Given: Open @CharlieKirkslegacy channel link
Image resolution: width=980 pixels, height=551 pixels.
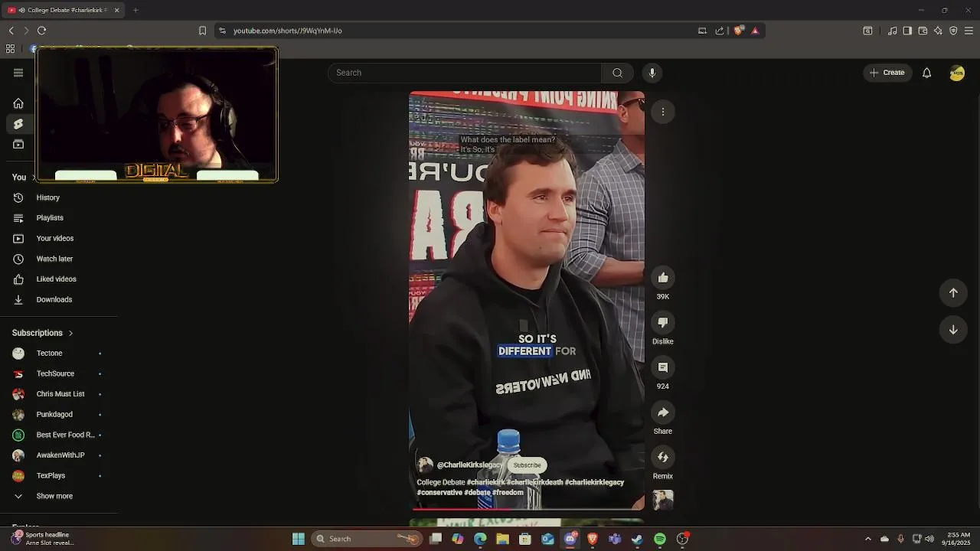Looking at the screenshot, I should (x=469, y=465).
